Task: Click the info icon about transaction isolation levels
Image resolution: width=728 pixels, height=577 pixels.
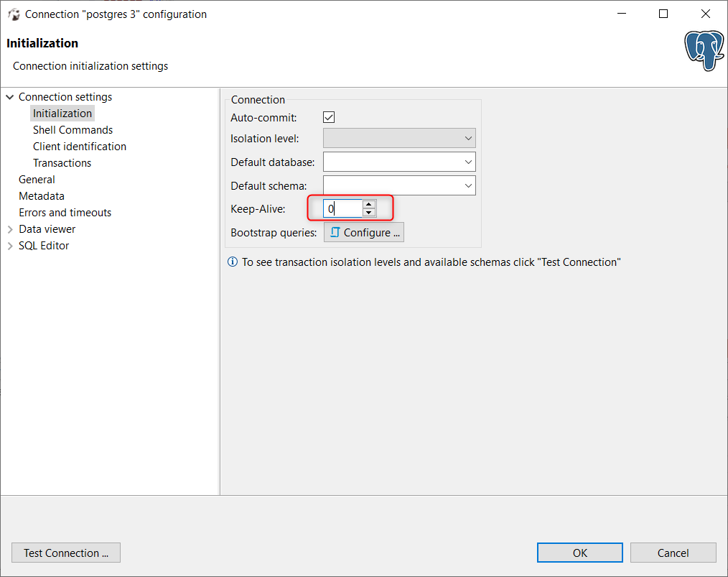Action: [x=232, y=262]
